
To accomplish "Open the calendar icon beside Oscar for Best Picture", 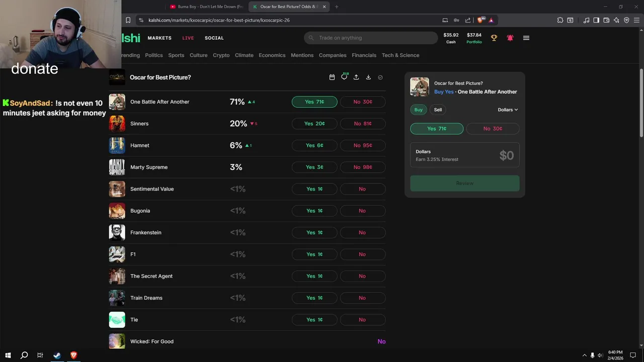I will 332,77.
